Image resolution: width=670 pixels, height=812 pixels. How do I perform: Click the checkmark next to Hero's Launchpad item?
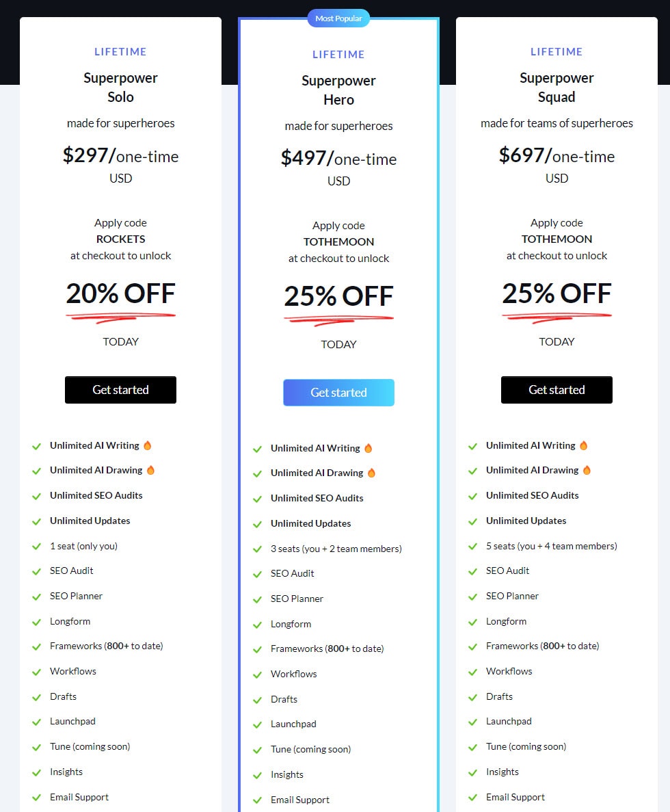(x=258, y=724)
